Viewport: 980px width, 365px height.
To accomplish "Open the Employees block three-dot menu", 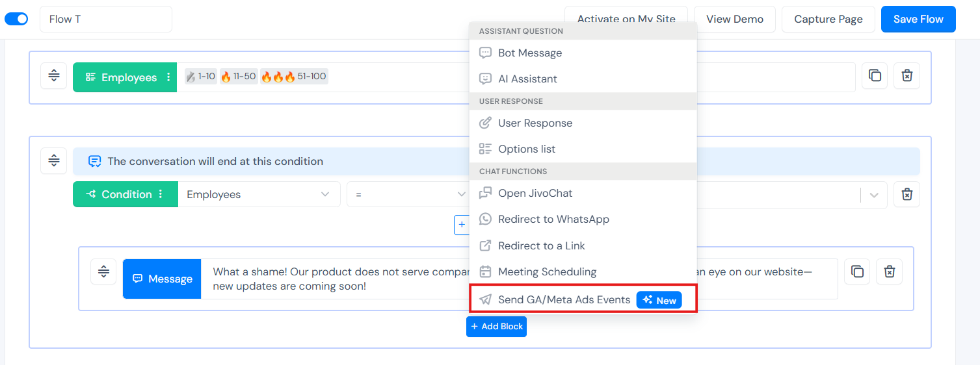I will [168, 77].
